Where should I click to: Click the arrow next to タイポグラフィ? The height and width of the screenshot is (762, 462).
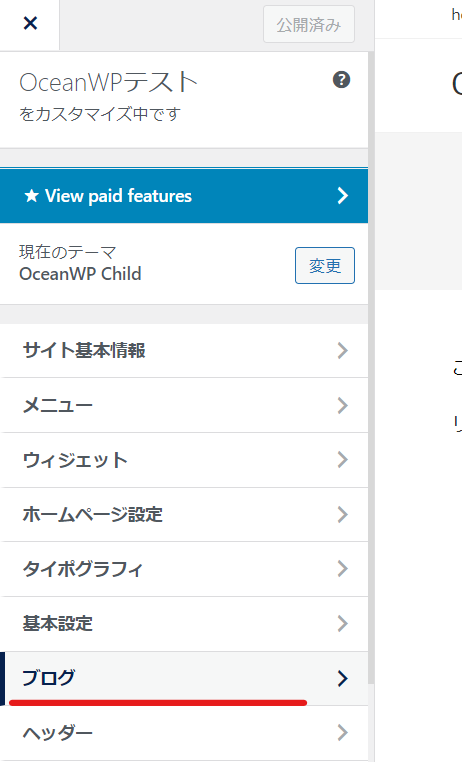click(x=343, y=569)
